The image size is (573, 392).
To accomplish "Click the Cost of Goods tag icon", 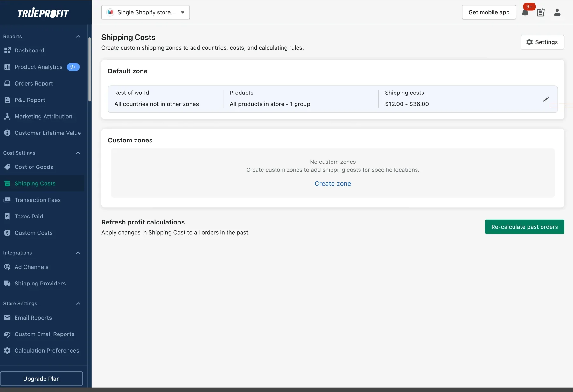I will coord(7,167).
